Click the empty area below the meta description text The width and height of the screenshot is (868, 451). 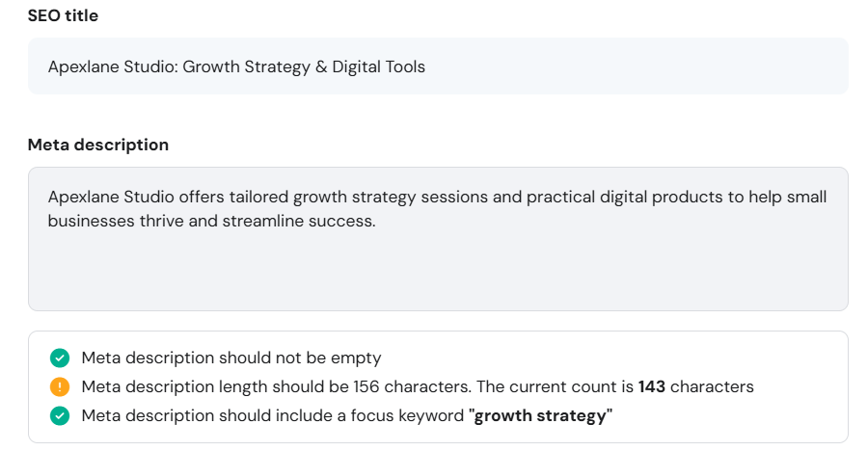(438, 271)
